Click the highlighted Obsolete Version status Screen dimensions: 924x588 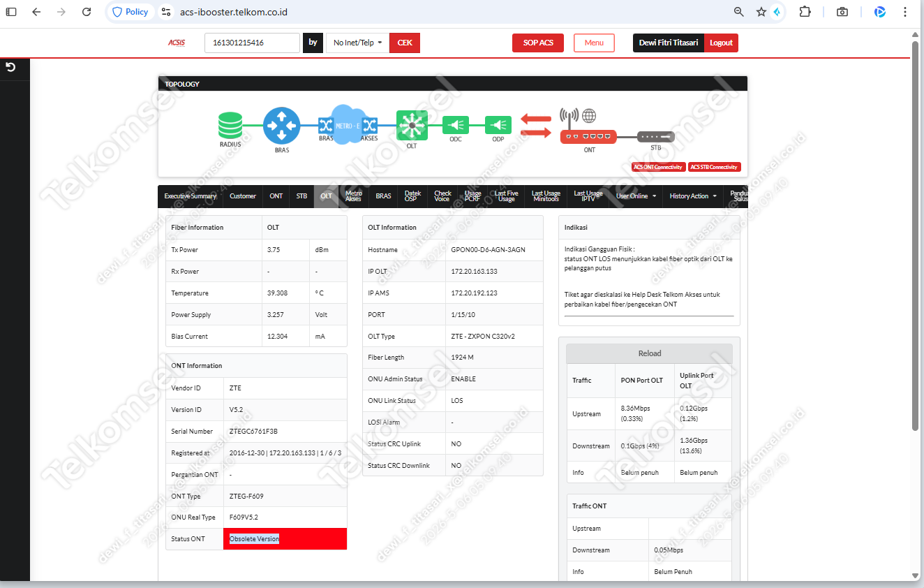click(254, 539)
